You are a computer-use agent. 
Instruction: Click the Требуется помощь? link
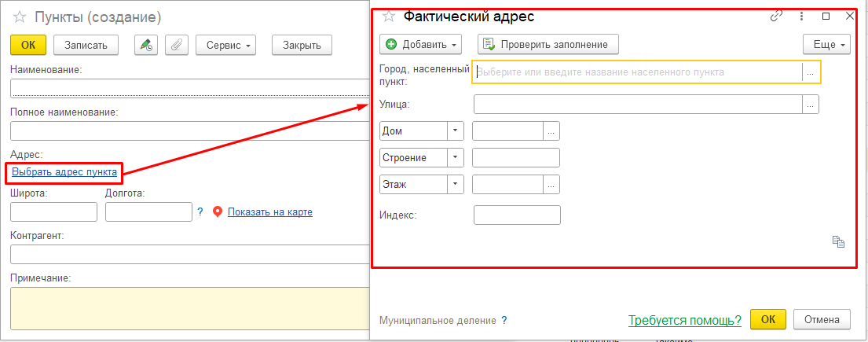click(x=685, y=320)
